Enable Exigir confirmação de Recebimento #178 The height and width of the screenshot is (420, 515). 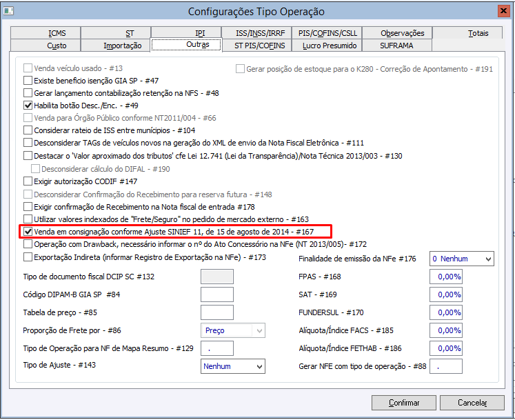point(28,207)
